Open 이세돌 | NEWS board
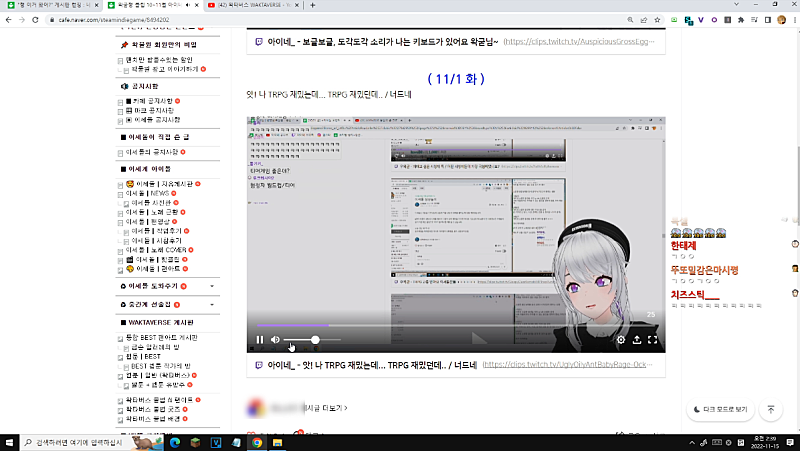This screenshot has width=800, height=451. (x=147, y=193)
